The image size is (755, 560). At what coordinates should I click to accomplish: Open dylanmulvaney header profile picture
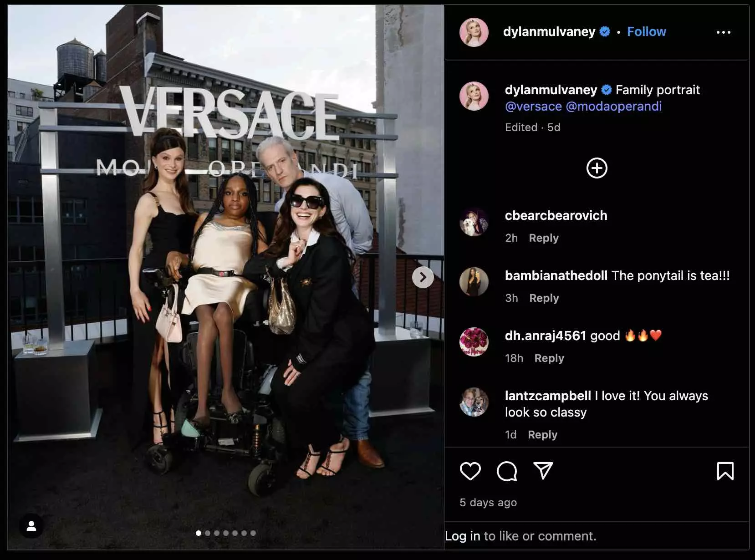(x=474, y=32)
